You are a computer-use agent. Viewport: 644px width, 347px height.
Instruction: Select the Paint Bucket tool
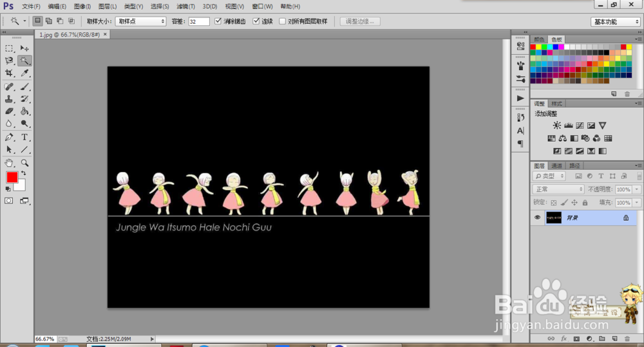tap(24, 111)
